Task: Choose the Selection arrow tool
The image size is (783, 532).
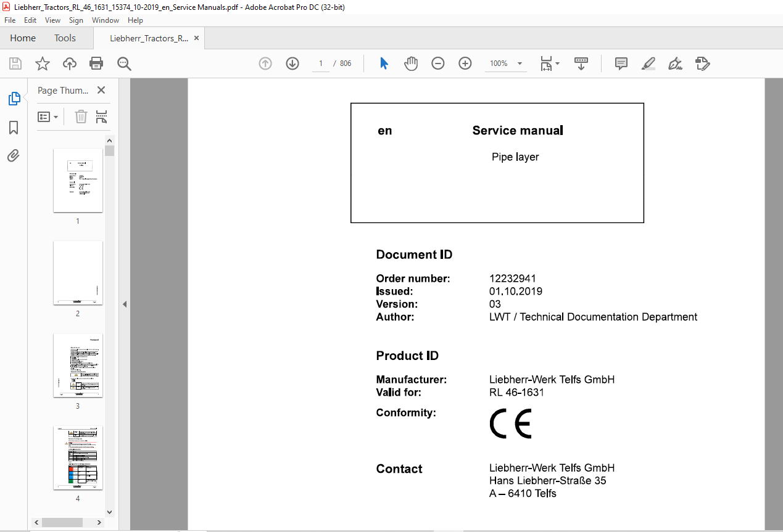Action: tap(384, 63)
